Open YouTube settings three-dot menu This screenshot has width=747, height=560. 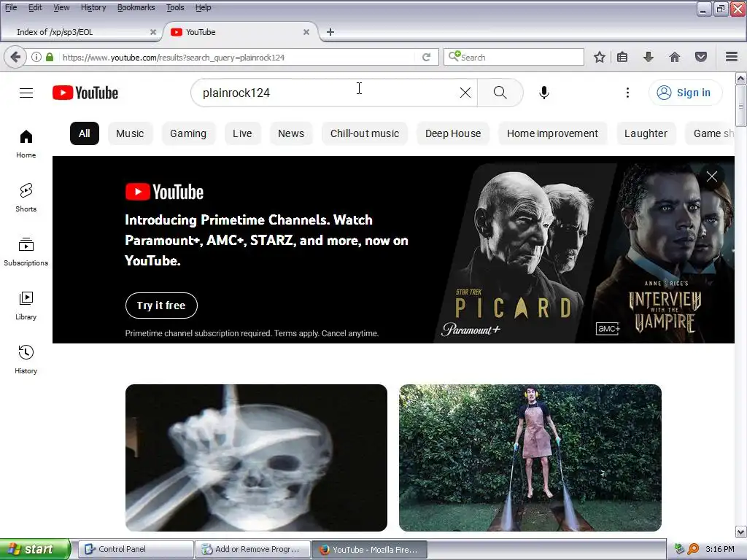(x=627, y=93)
